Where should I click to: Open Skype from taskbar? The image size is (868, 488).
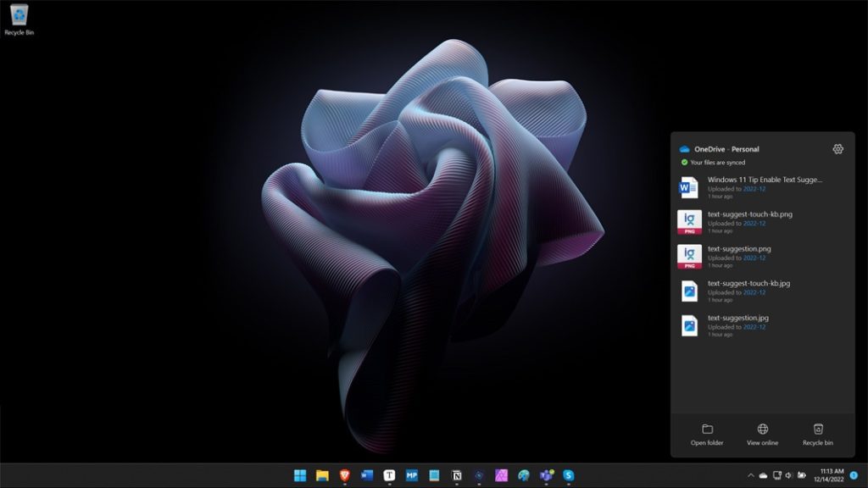point(569,475)
